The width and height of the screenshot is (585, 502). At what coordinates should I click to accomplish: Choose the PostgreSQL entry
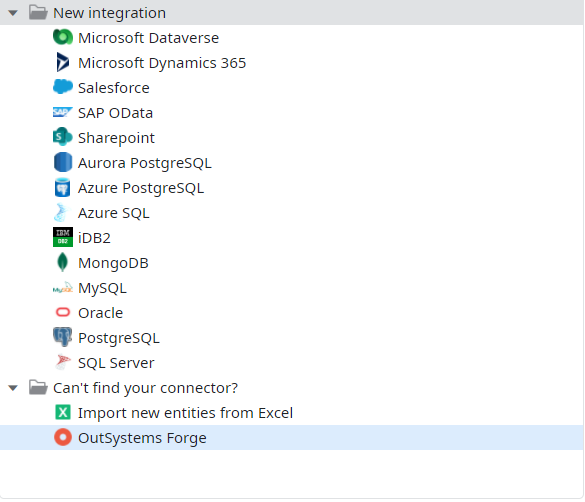point(119,338)
